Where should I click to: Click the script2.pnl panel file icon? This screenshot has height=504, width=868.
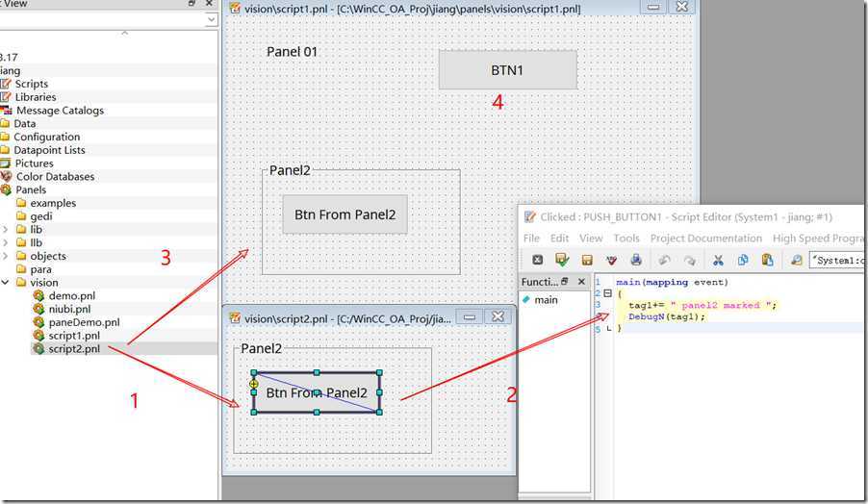[x=38, y=348]
